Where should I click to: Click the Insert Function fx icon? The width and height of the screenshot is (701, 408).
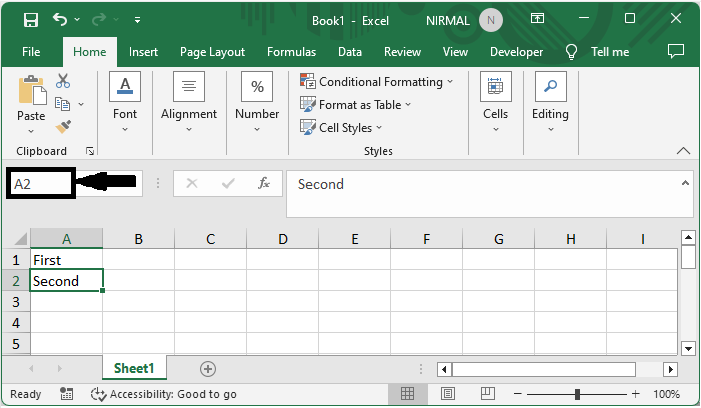264,184
